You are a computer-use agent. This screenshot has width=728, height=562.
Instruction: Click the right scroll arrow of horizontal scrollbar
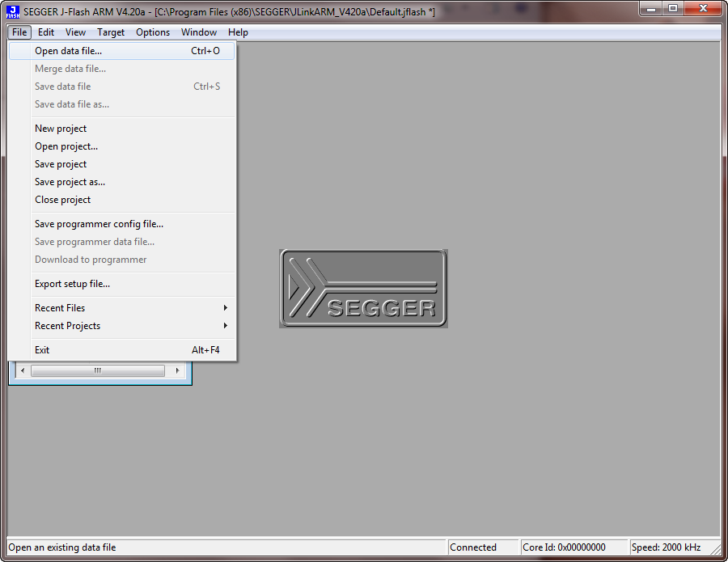179,370
